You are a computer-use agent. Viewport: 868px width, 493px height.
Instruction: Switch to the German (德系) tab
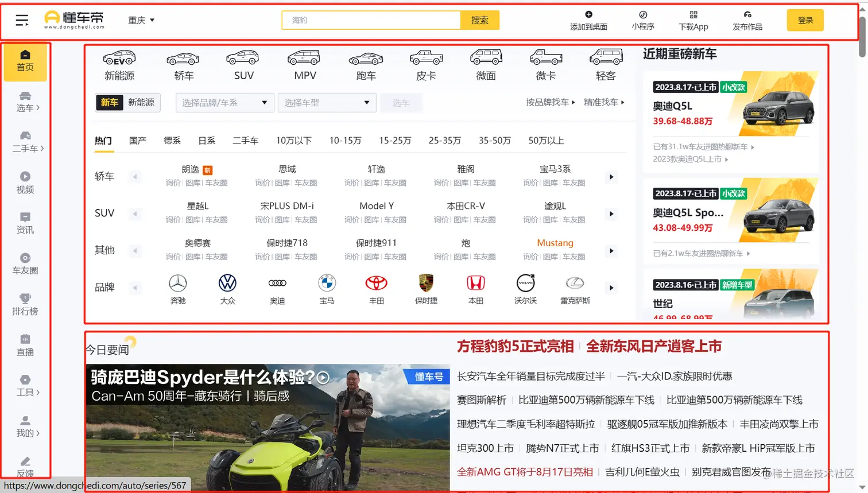point(172,141)
